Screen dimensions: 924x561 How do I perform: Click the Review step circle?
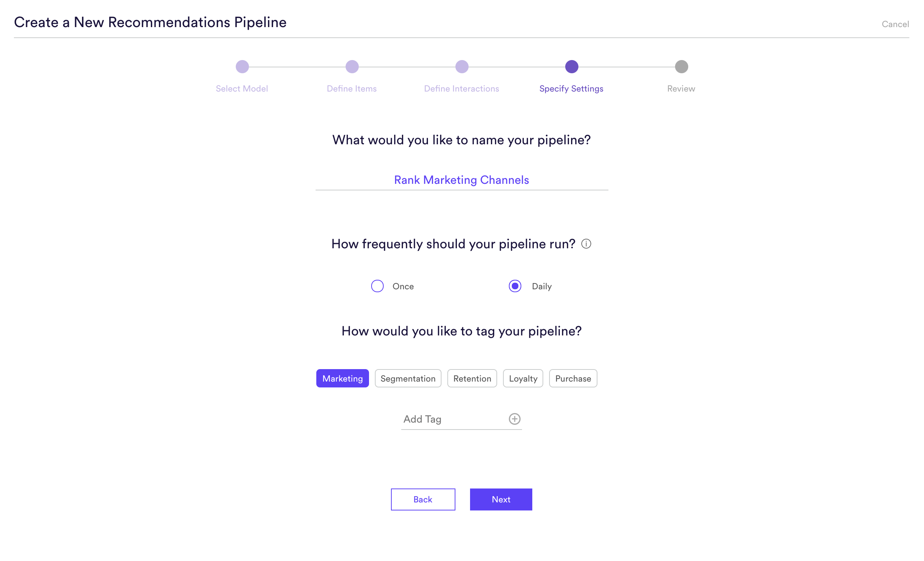tap(682, 67)
